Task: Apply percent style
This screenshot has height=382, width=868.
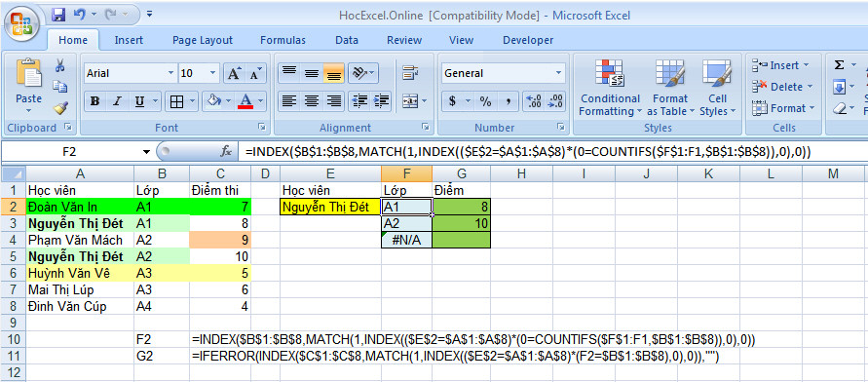Action: point(485,101)
